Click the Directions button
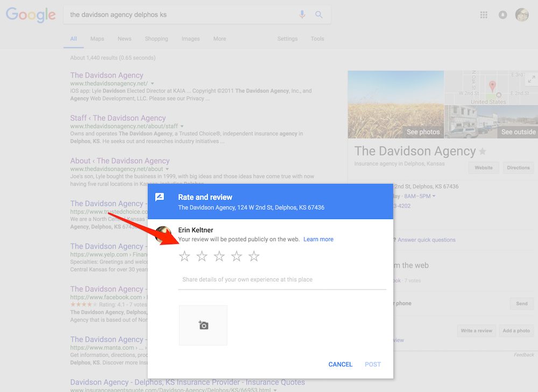Screen dimensions: 538x392 518,168
